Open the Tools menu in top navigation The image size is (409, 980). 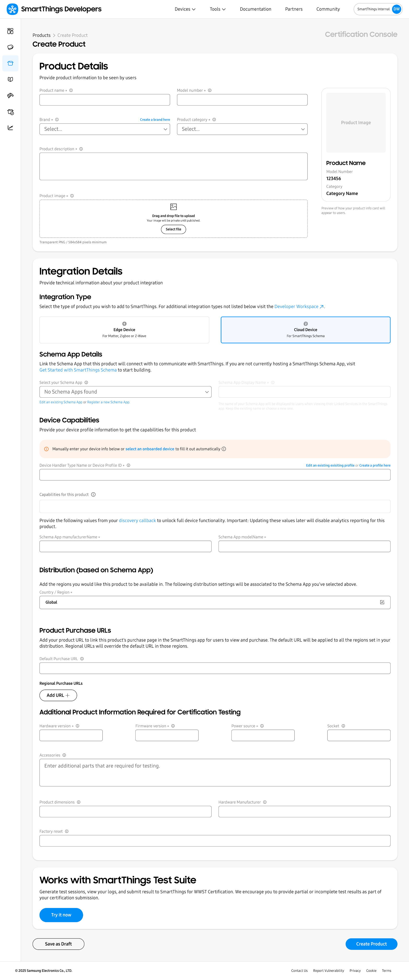(x=218, y=9)
